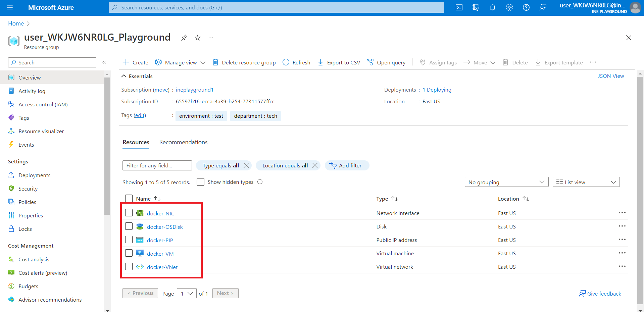The width and height of the screenshot is (644, 312).
Task: Open the portal hamburger menu
Action: coord(10,7)
